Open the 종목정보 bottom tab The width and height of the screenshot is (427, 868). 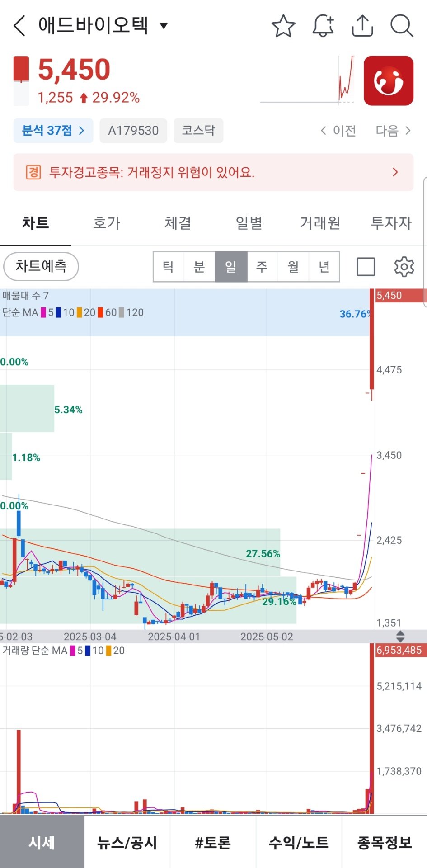tap(385, 842)
